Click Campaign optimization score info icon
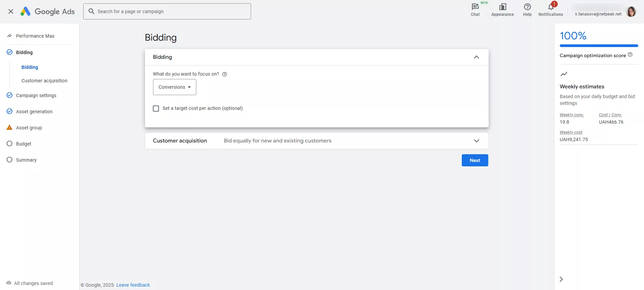This screenshot has width=644, height=290. [630, 55]
